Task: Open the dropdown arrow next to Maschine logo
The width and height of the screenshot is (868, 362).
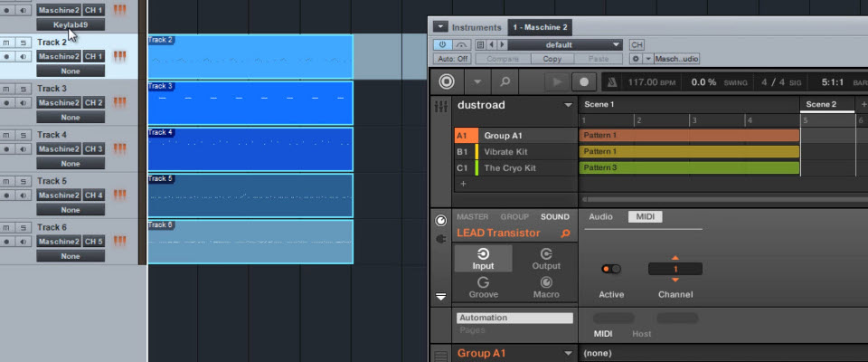Action: pyautogui.click(x=476, y=82)
